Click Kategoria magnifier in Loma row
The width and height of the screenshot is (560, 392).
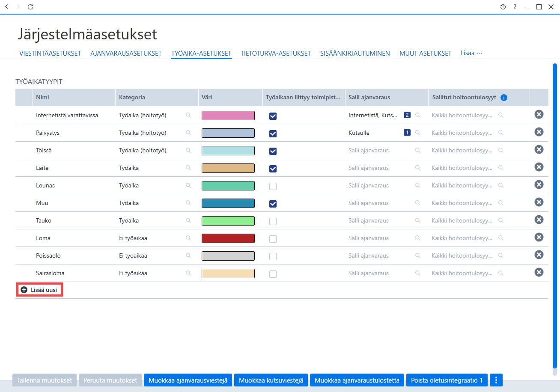[x=188, y=238]
